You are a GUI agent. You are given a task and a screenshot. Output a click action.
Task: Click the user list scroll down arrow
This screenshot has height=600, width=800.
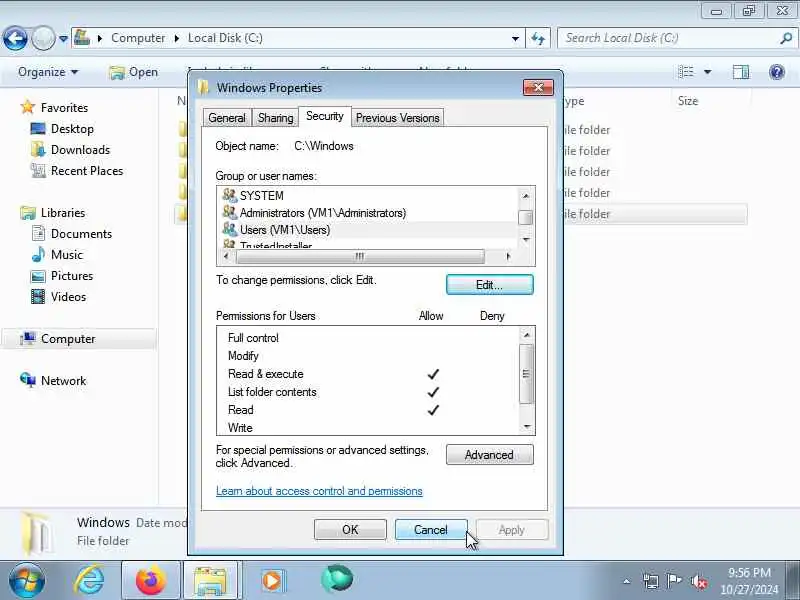click(x=526, y=239)
